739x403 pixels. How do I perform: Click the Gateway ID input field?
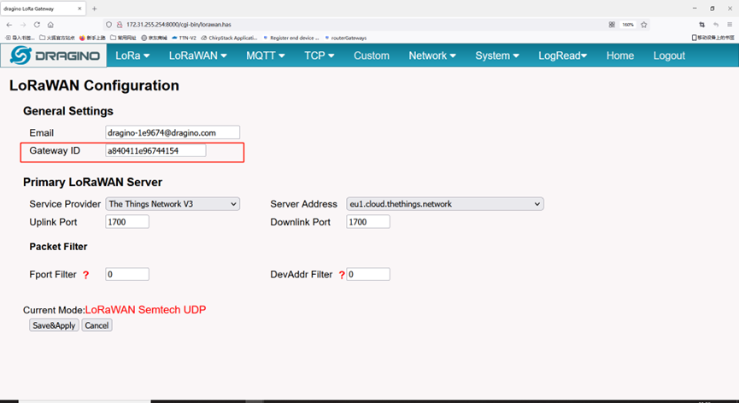click(156, 150)
